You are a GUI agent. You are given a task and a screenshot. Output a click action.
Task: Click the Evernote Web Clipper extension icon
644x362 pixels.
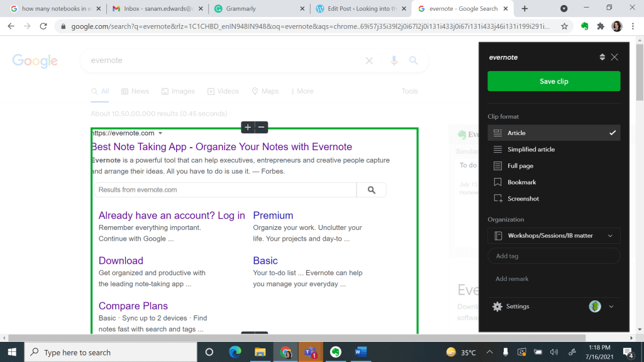tap(584, 26)
